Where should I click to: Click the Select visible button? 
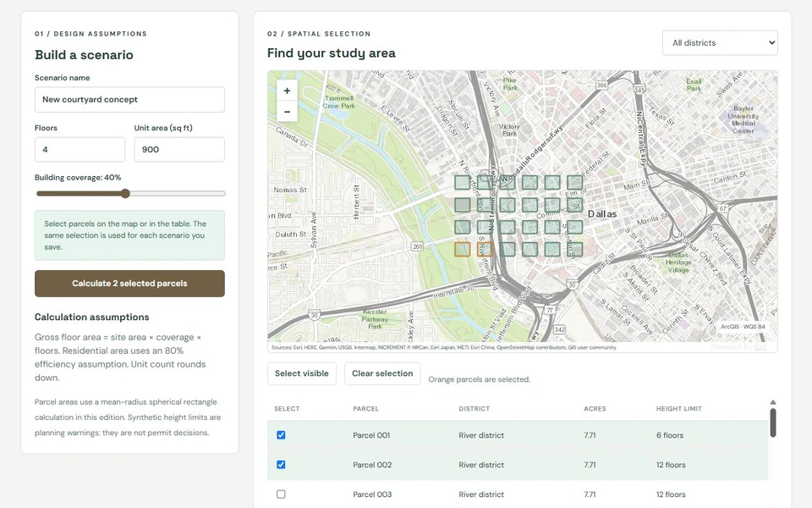[x=301, y=373]
